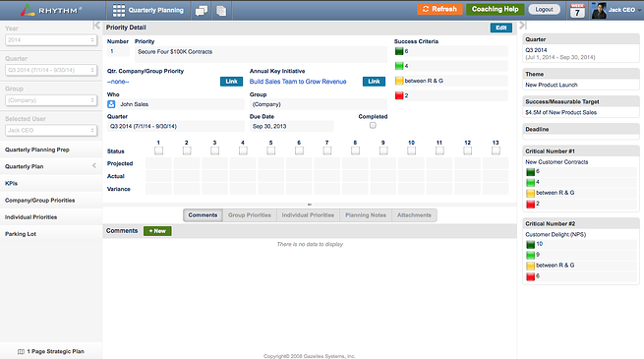This screenshot has width=644, height=359.
Task: Open Parking Lot in sidebar
Action: pyautogui.click(x=51, y=234)
